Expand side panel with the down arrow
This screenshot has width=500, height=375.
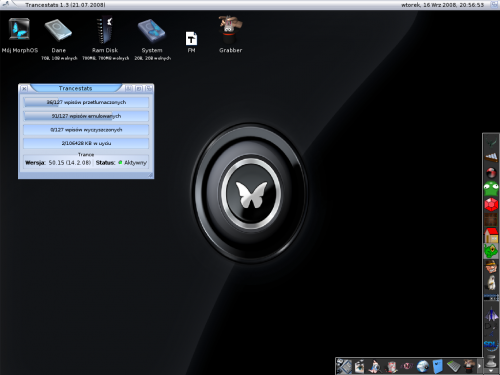pyautogui.click(x=491, y=370)
